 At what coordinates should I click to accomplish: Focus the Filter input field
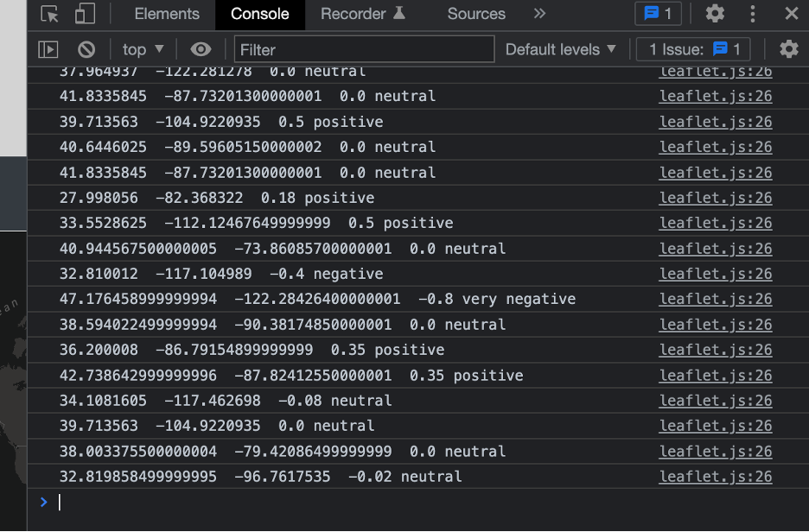click(x=364, y=49)
